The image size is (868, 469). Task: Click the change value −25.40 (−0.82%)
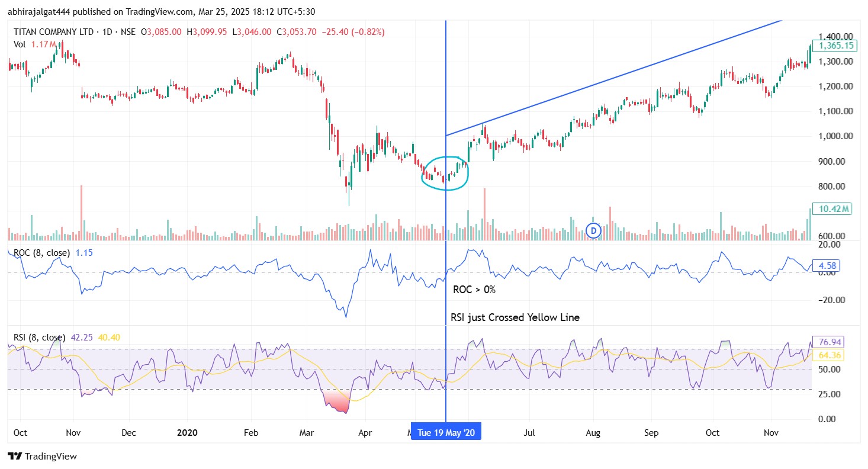point(353,31)
